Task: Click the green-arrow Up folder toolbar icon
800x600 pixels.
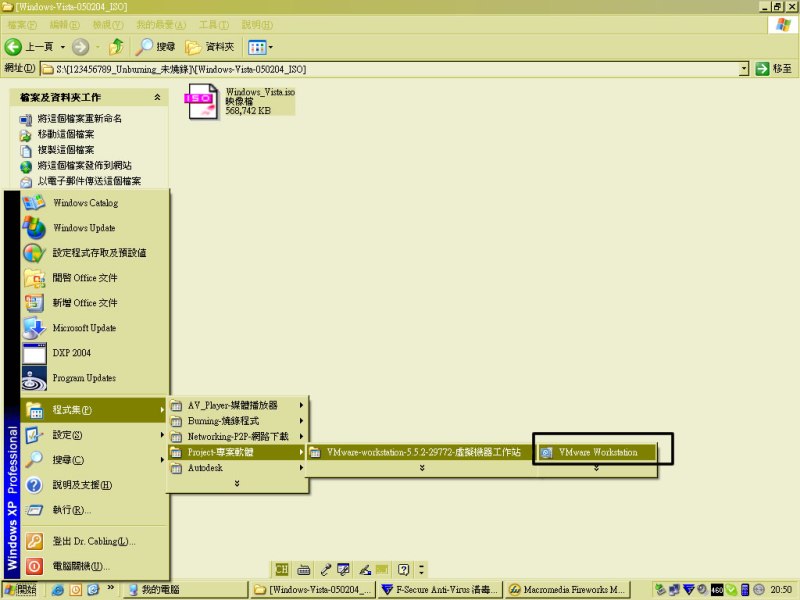Action: 116,47
